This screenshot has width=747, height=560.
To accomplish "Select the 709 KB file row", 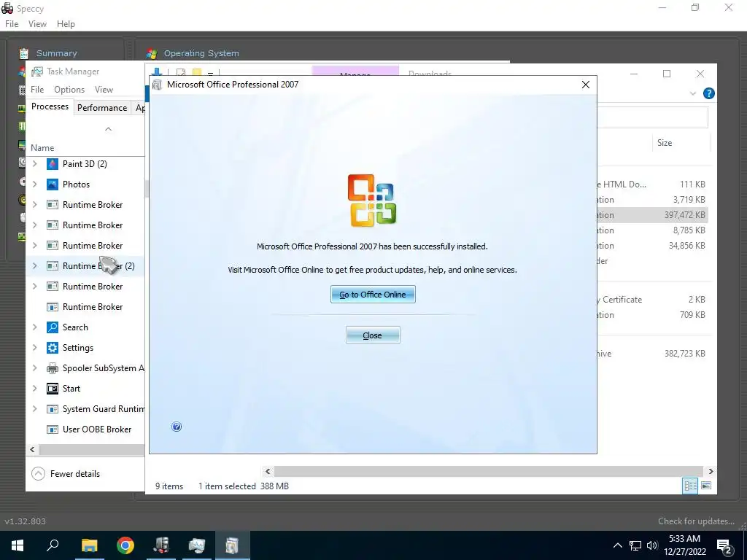I will click(x=653, y=315).
